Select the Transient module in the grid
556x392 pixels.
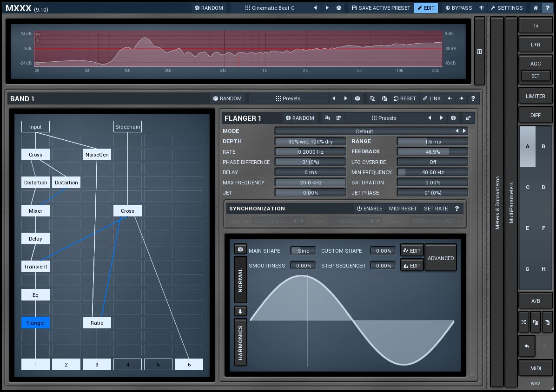(x=35, y=267)
